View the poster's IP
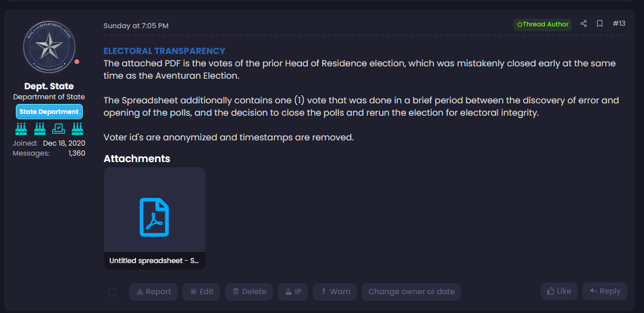The image size is (644, 313). pyautogui.click(x=293, y=292)
